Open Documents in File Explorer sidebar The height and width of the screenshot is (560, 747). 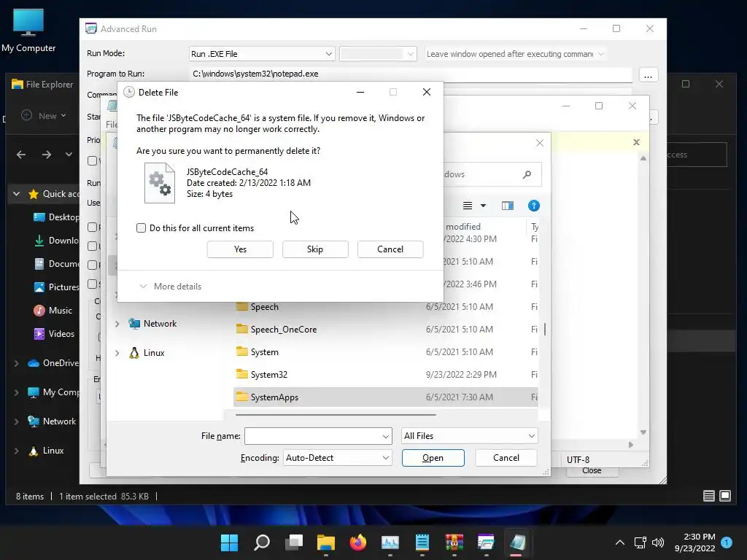coord(55,264)
